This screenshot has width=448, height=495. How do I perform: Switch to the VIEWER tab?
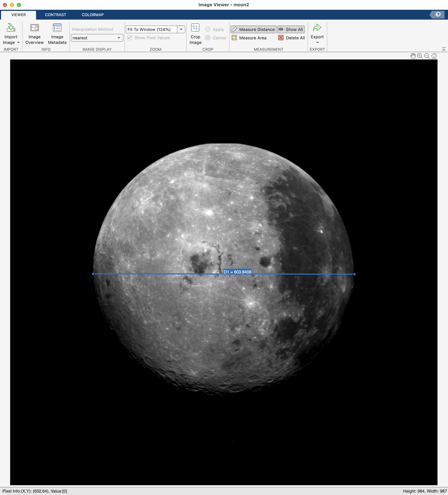tap(18, 15)
